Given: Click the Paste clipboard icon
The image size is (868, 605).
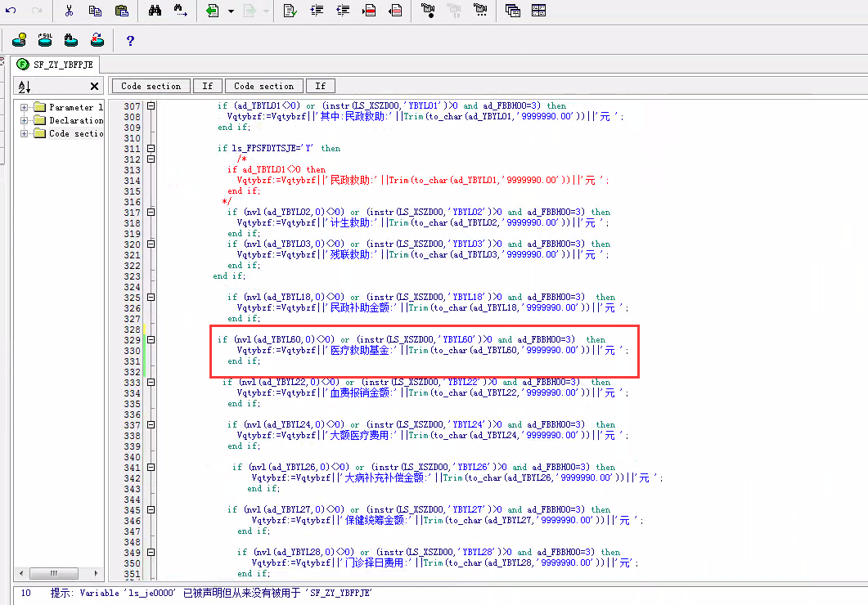Looking at the screenshot, I should (x=121, y=11).
